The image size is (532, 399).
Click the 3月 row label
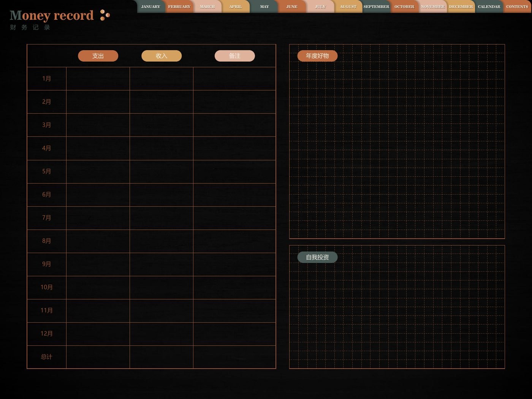47,125
